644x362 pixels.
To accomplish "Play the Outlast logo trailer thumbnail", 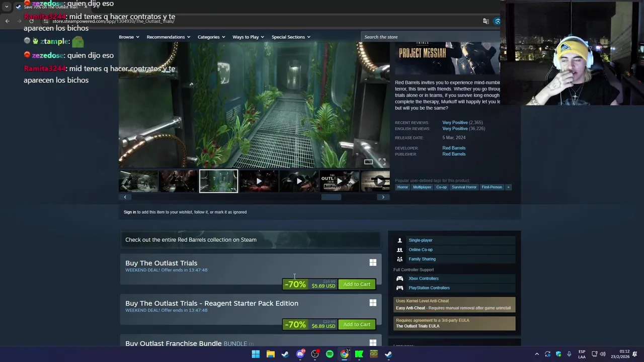I will pyautogui.click(x=339, y=181).
